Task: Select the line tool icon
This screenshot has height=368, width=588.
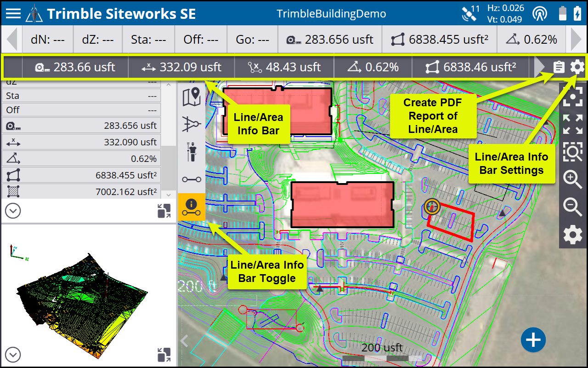Action: click(191, 179)
